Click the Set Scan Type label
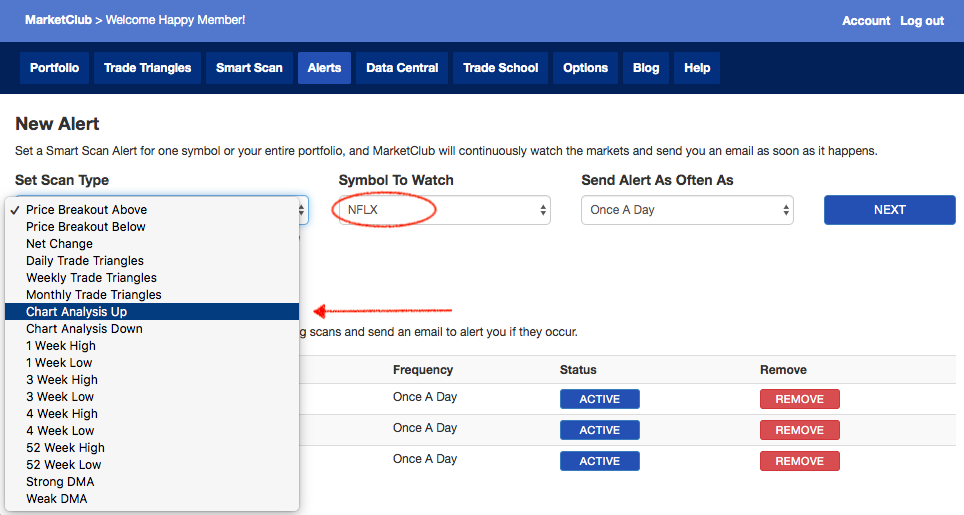This screenshot has width=964, height=515. [61, 180]
